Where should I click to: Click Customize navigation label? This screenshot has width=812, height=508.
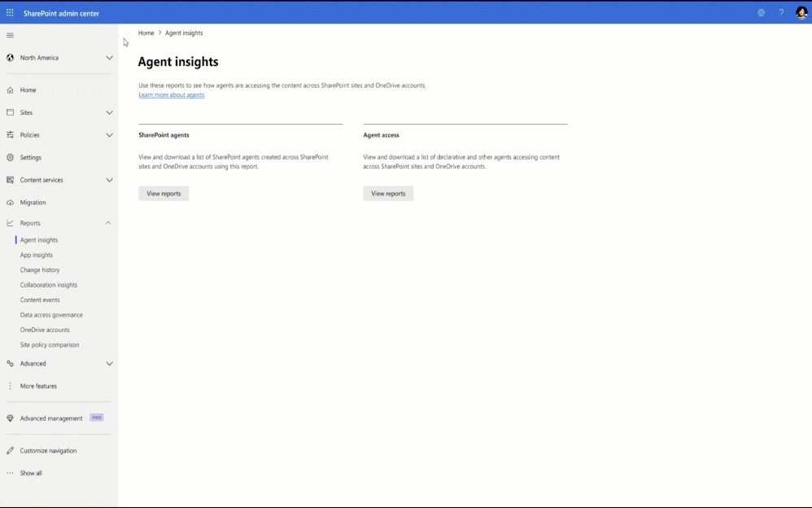[48, 450]
